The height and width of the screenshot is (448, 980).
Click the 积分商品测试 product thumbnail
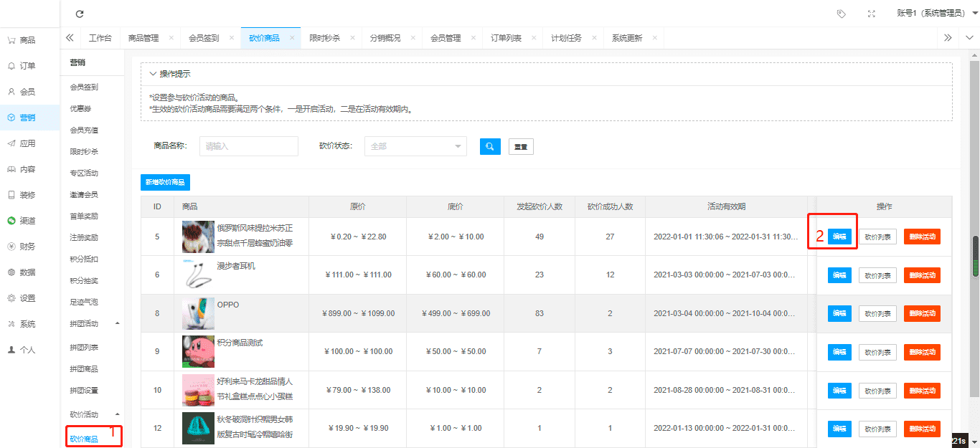click(198, 351)
